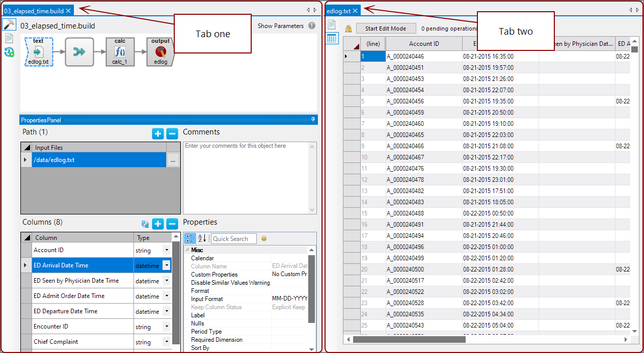Click Show Parameters

tap(281, 26)
